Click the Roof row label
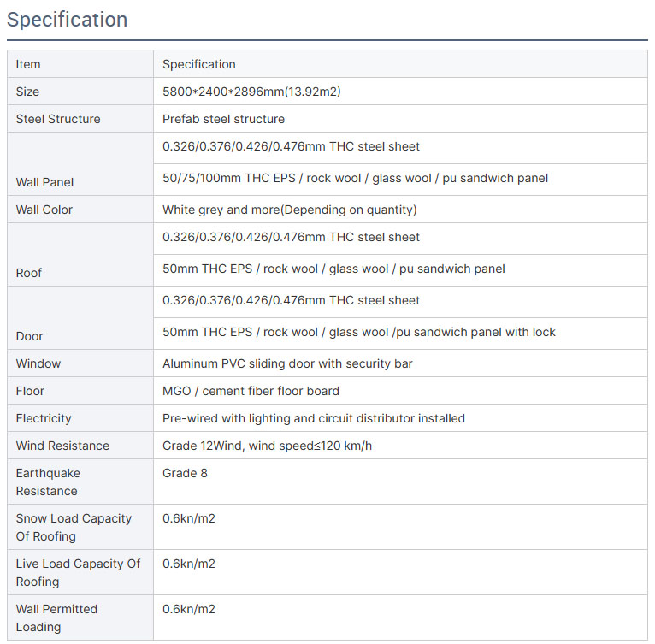Screen dimensions: 655x644 (29, 273)
